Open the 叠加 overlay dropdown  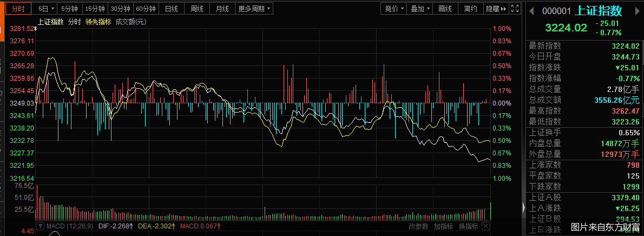point(420,9)
